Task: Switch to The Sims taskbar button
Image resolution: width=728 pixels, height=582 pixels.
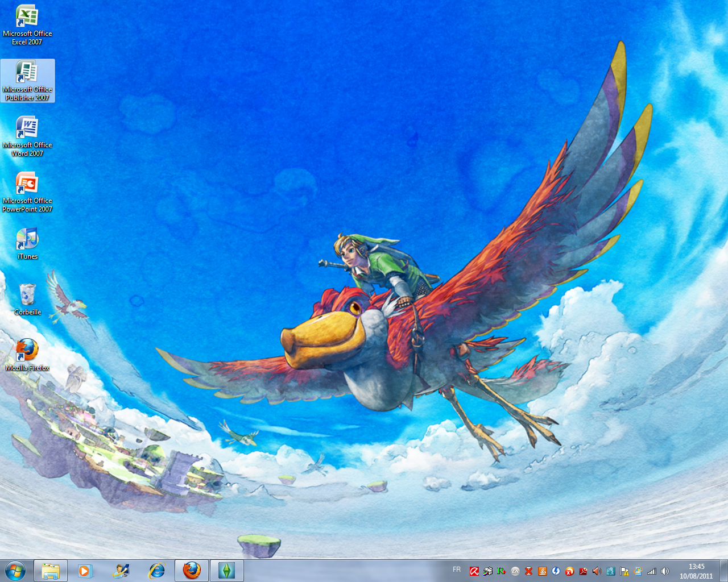Action: (x=227, y=571)
